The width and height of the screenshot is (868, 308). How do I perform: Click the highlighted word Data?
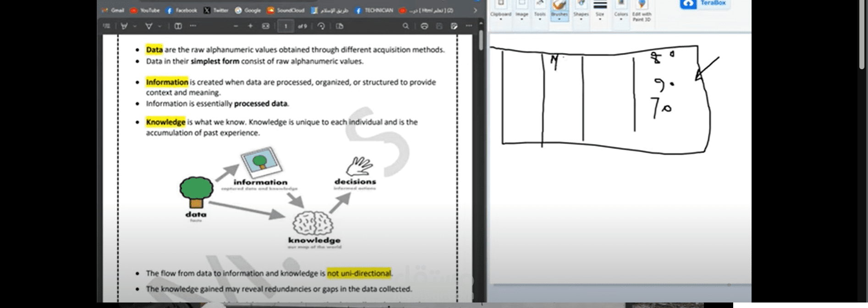pyautogui.click(x=154, y=49)
